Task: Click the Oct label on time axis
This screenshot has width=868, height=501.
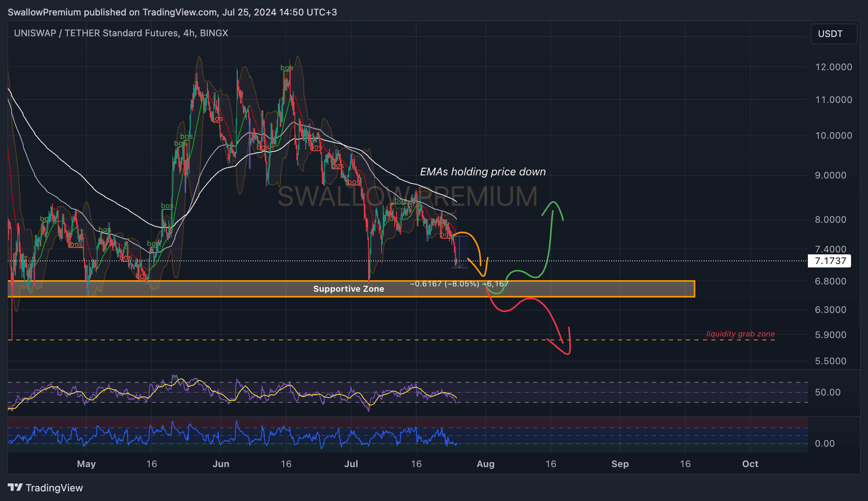Action: click(x=750, y=464)
